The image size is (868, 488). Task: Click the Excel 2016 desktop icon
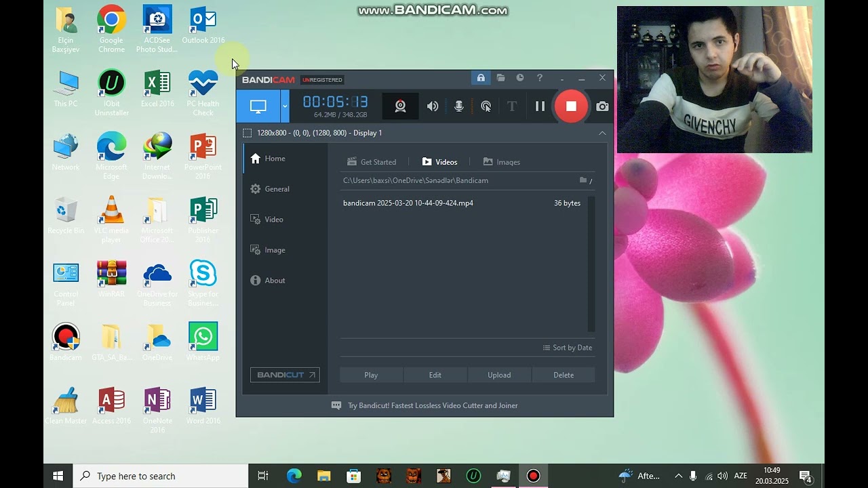[157, 89]
